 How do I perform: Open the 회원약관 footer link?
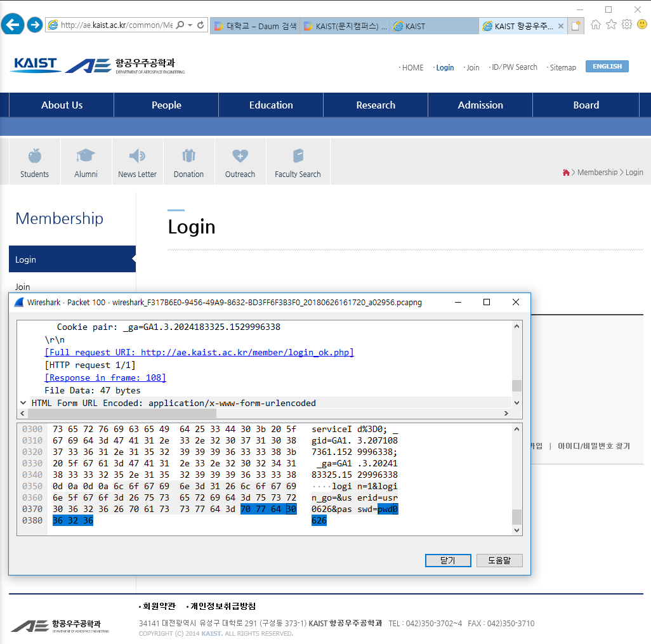click(x=159, y=606)
